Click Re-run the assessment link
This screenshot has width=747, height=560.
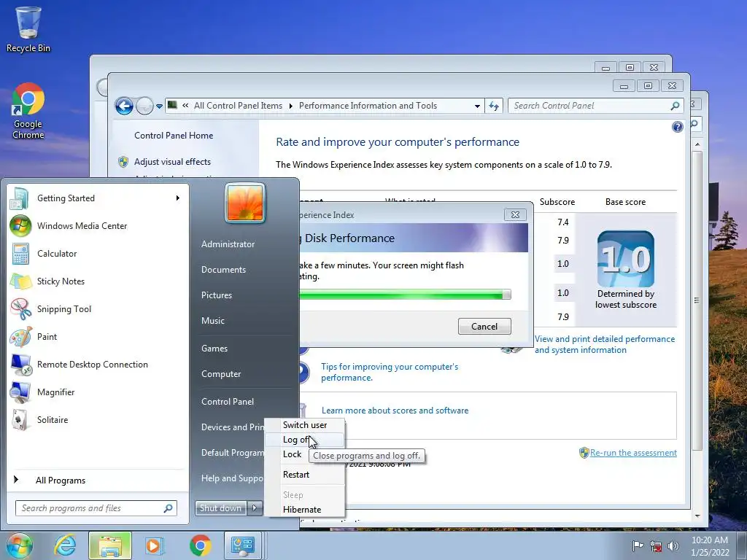[633, 452]
